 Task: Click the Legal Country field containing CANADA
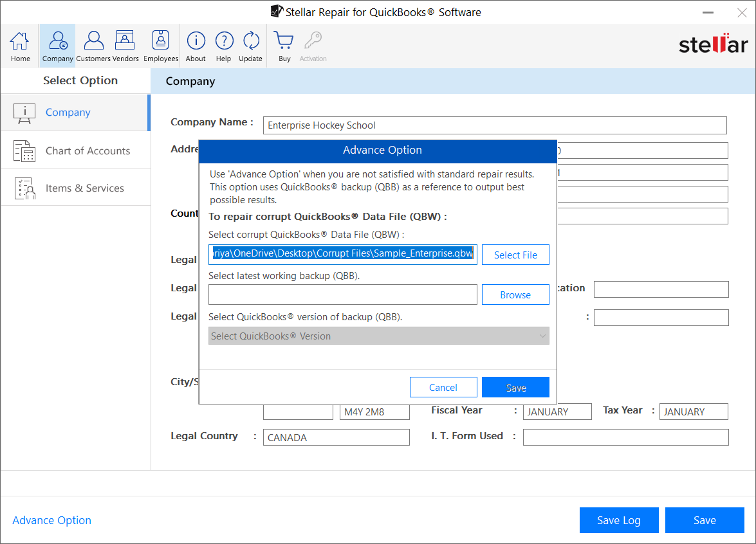(x=336, y=437)
